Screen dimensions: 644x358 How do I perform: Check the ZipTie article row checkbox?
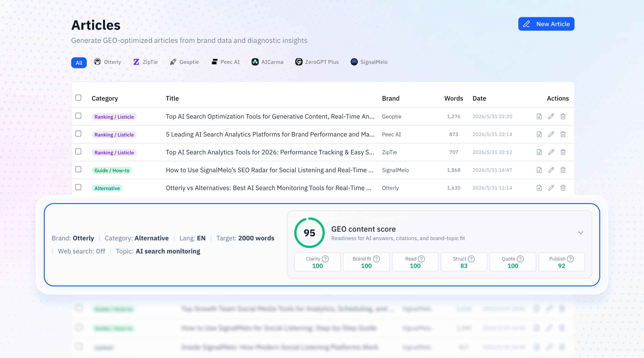pyautogui.click(x=78, y=152)
